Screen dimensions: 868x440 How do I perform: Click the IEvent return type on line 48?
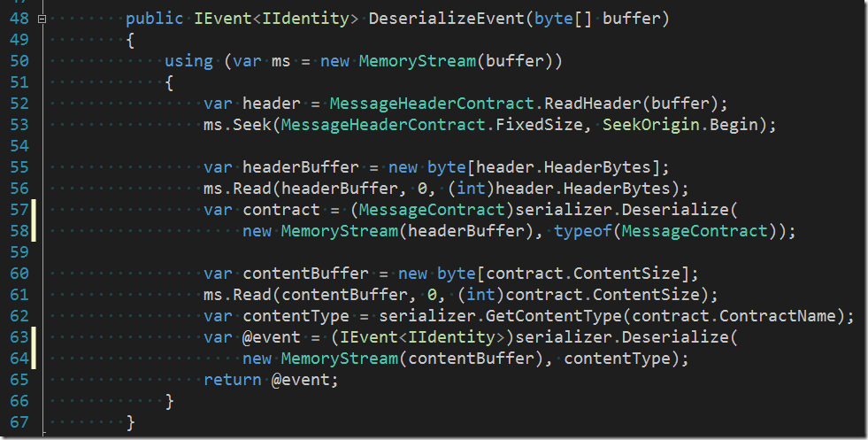point(223,19)
